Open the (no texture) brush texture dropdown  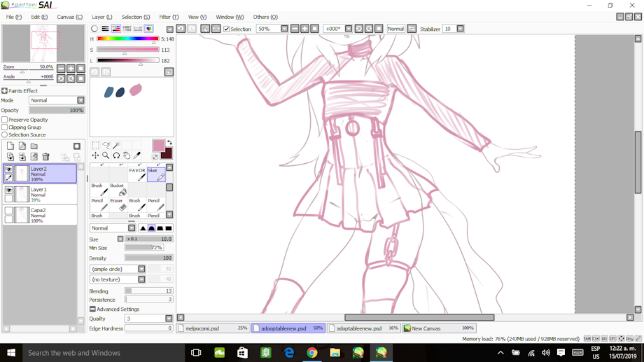click(x=141, y=279)
